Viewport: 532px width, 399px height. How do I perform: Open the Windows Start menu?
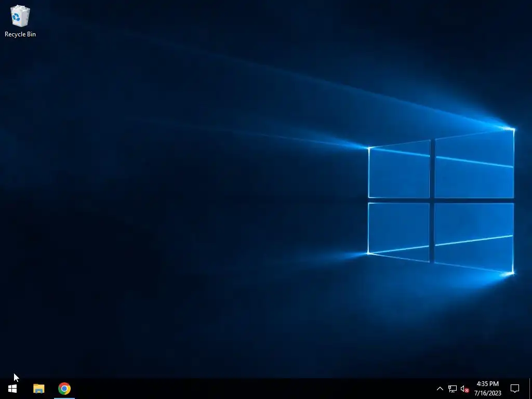pyautogui.click(x=12, y=389)
